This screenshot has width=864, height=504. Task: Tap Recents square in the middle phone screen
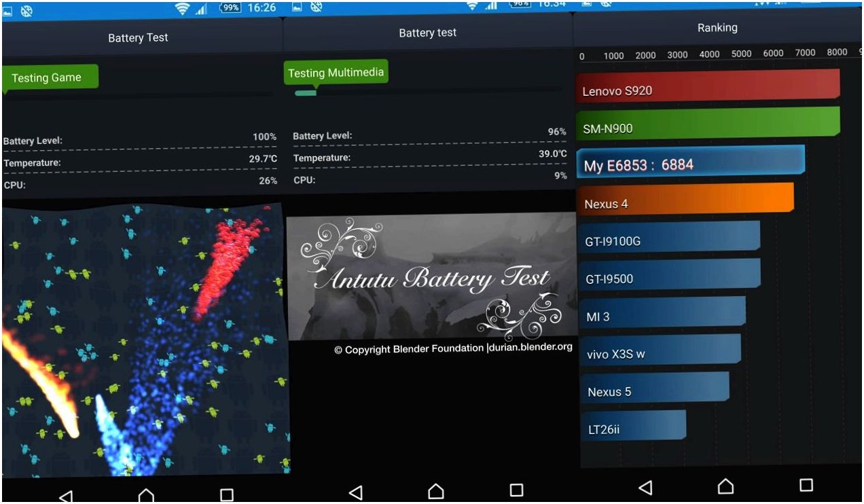coord(516,490)
